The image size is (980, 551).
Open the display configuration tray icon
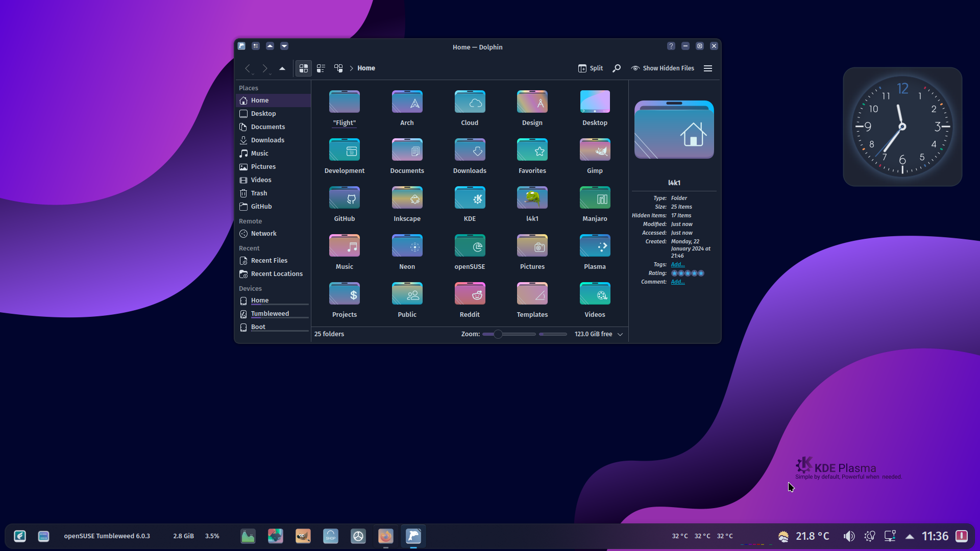(x=890, y=536)
